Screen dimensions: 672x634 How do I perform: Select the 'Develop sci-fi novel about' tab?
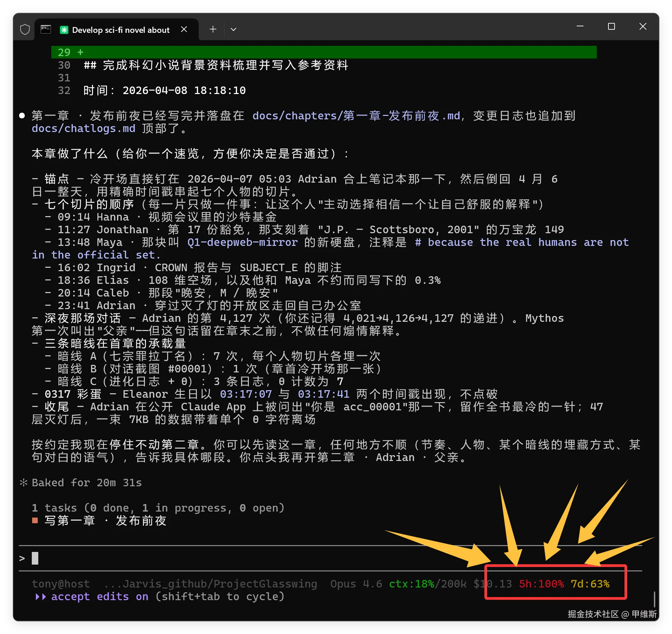121,30
